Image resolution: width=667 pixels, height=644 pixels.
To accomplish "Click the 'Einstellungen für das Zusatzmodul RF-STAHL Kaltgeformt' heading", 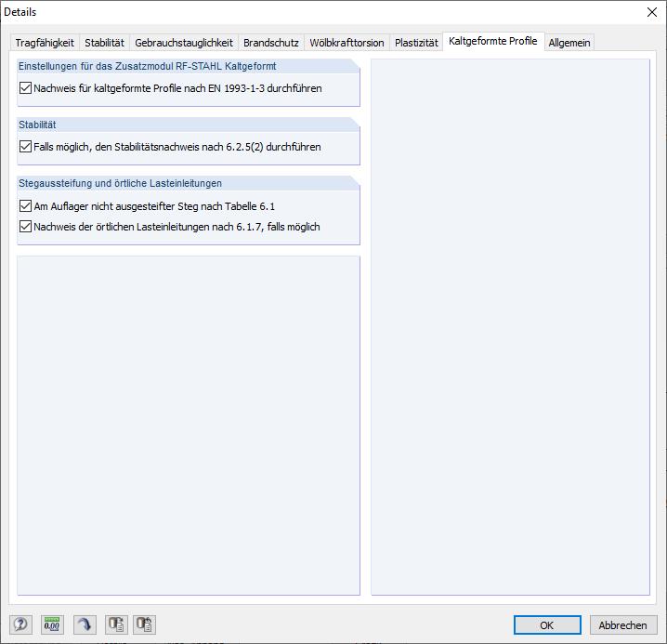I will coord(147,66).
